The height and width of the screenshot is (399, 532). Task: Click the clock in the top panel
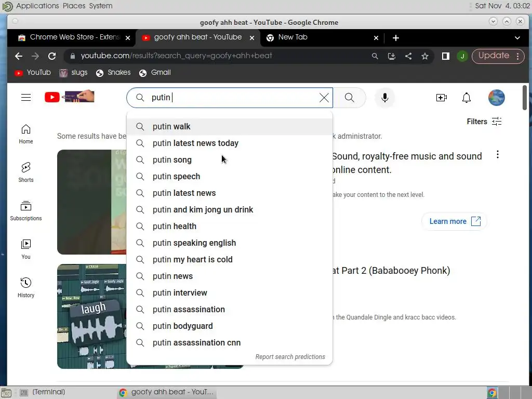[x=502, y=6]
